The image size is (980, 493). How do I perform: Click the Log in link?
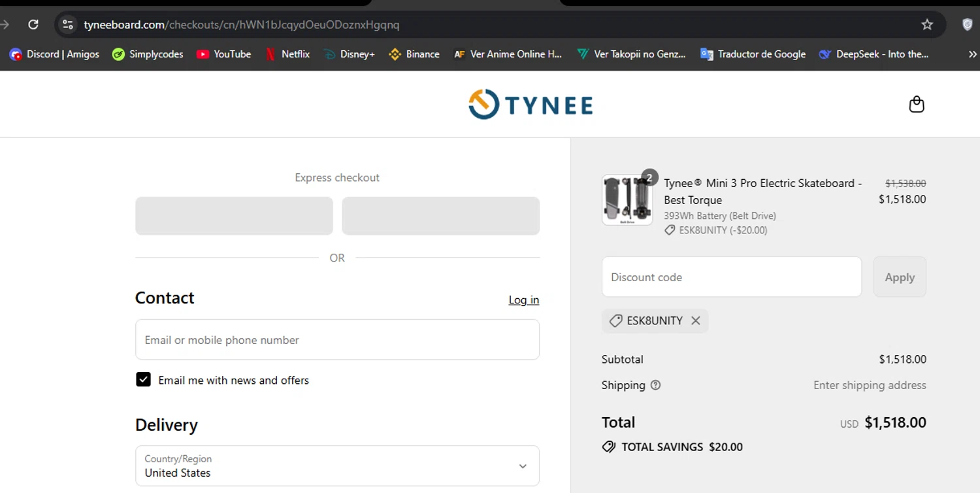click(524, 299)
